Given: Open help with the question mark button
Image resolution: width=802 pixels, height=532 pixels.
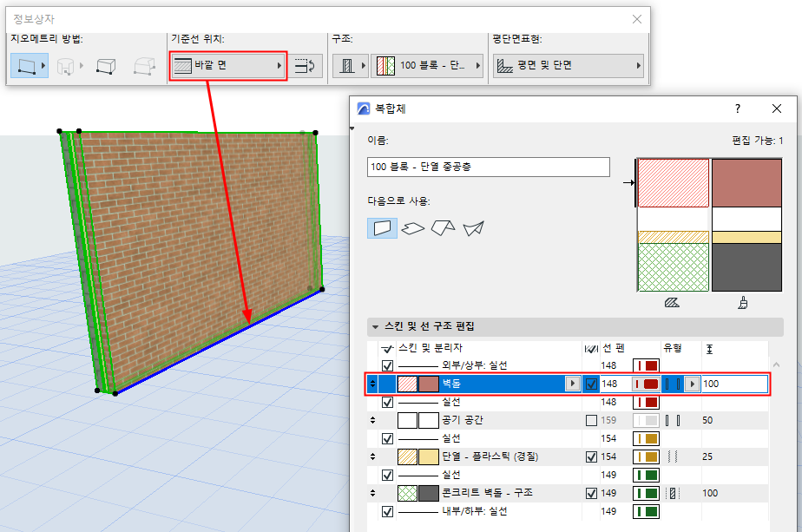Looking at the screenshot, I should click(x=737, y=108).
